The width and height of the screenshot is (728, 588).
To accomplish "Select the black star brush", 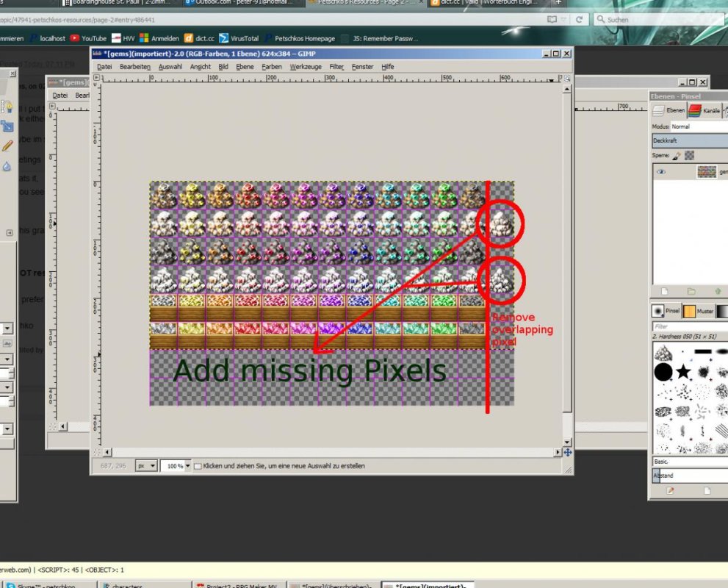I will point(683,372).
